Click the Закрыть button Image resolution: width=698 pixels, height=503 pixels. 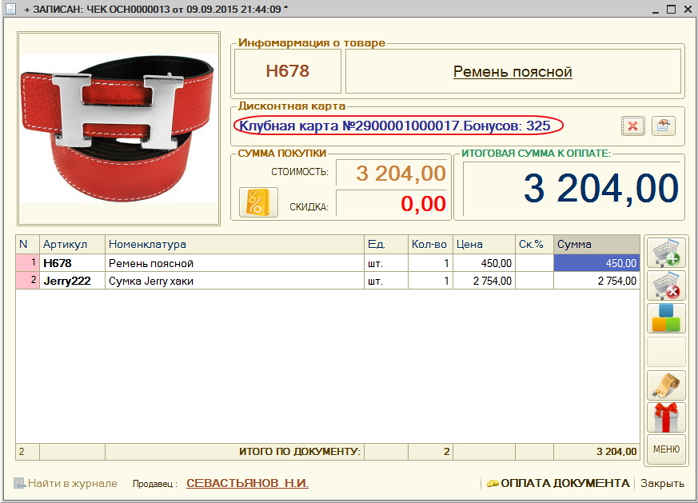[x=662, y=483]
